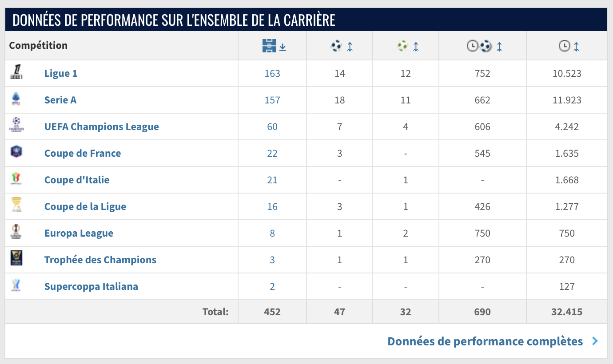
Task: Open the Coupe d'Italie link
Action: click(77, 180)
